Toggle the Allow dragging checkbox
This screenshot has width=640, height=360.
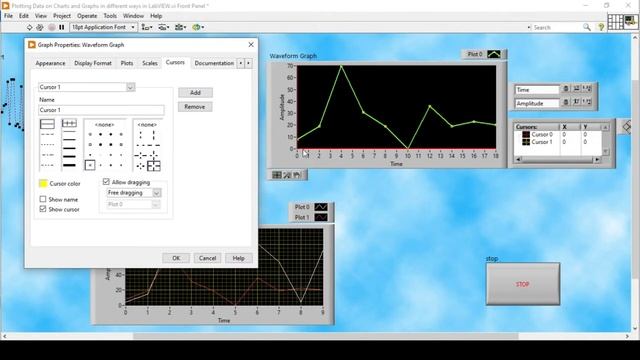[x=106, y=182]
